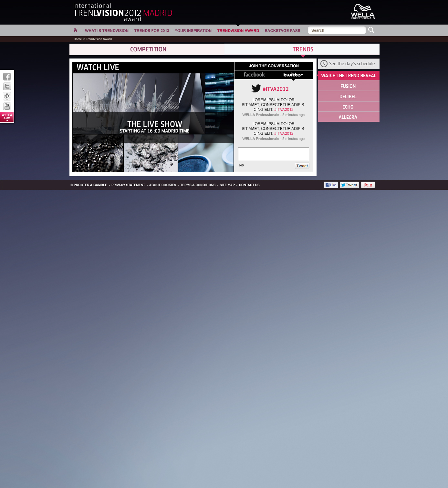Open What Is Trendvision menu item

click(x=107, y=31)
